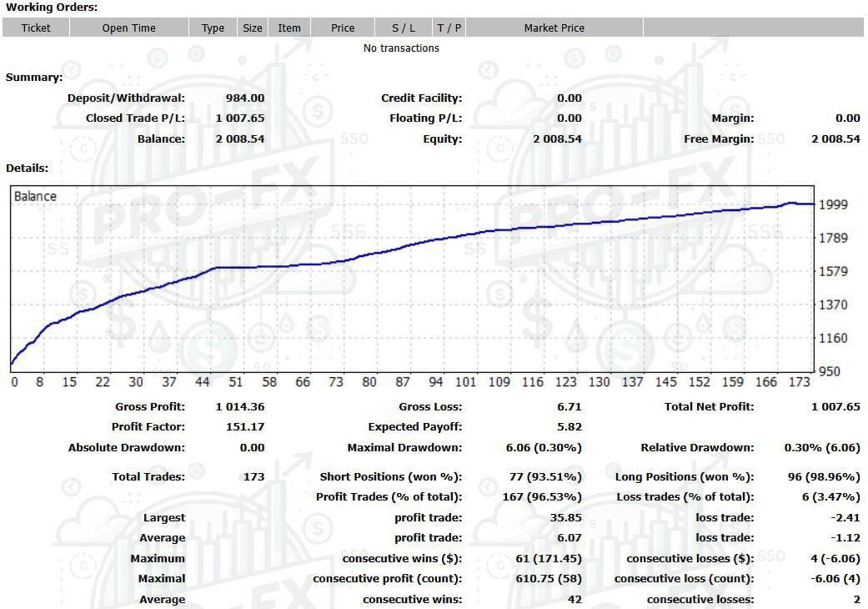Click the 'Deposit/Withdrawal:' label
Image resolution: width=868 pixels, height=609 pixels.
[126, 98]
